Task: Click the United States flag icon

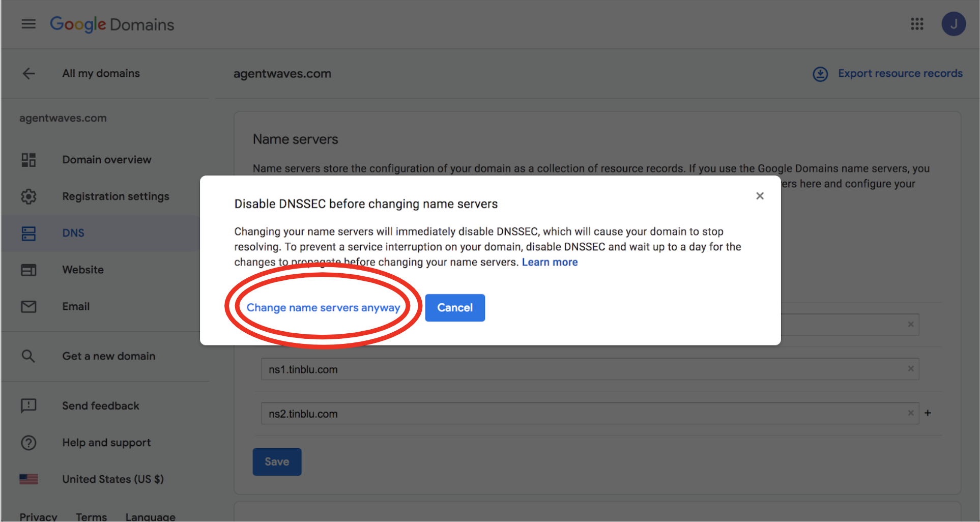Action: (28, 479)
